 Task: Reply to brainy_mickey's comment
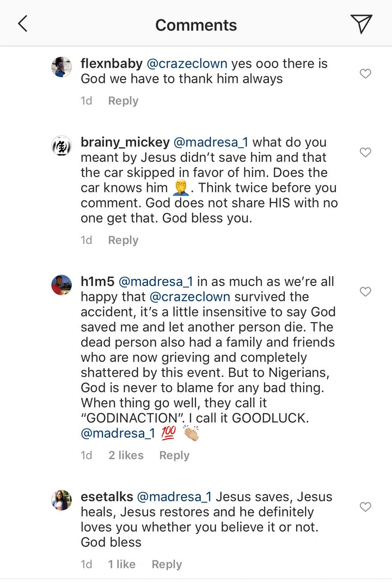tap(123, 240)
